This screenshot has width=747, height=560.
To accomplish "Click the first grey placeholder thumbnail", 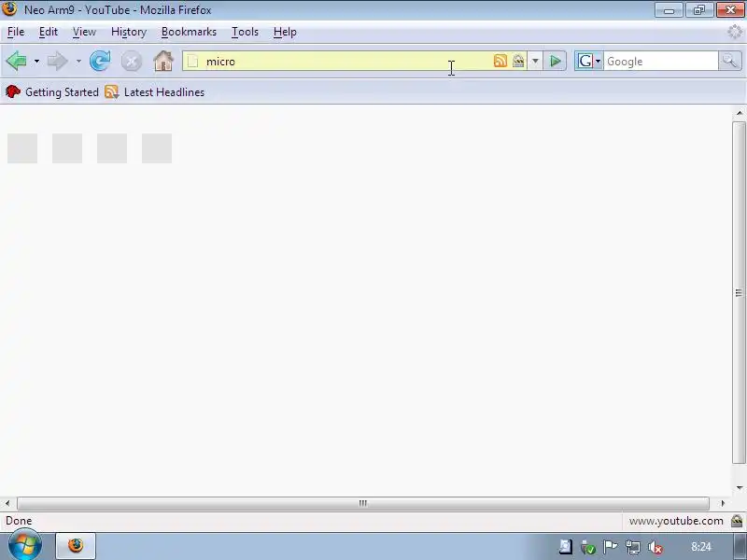I will [x=22, y=148].
